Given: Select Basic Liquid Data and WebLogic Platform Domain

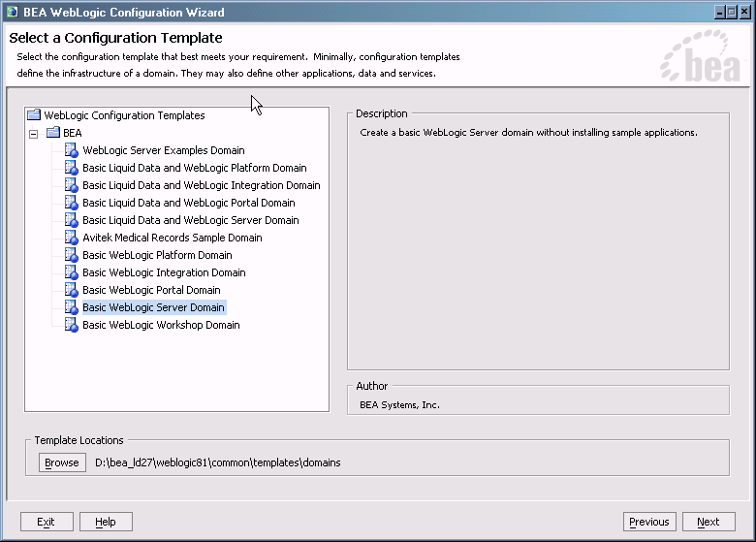Looking at the screenshot, I should [194, 168].
